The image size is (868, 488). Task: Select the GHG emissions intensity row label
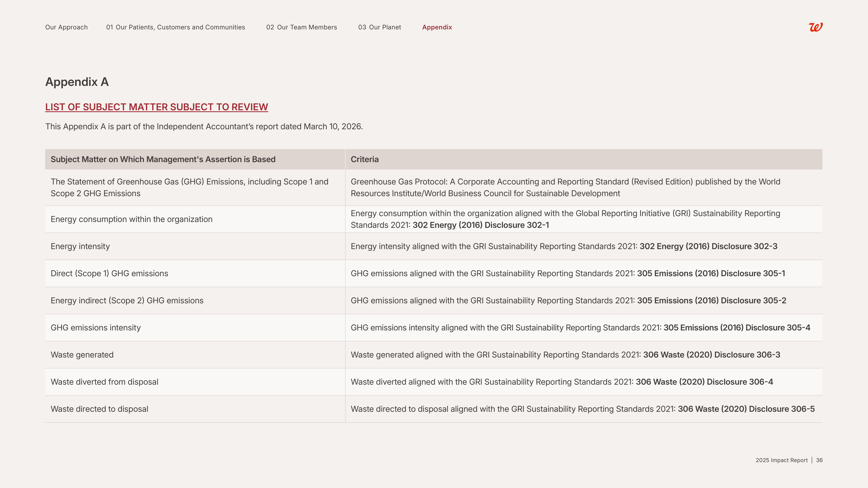click(96, 328)
